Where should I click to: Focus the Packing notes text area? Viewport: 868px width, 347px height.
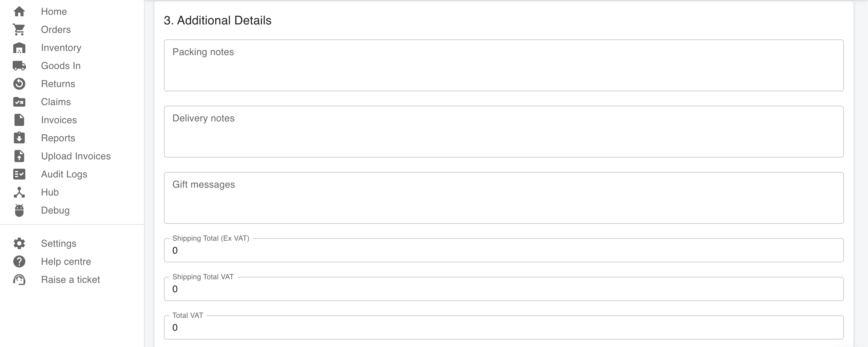[504, 65]
